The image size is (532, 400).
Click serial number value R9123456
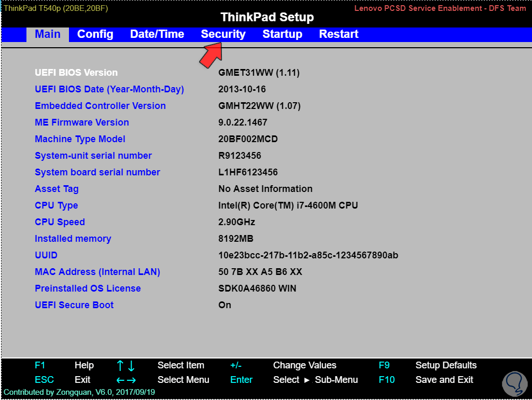tap(240, 156)
